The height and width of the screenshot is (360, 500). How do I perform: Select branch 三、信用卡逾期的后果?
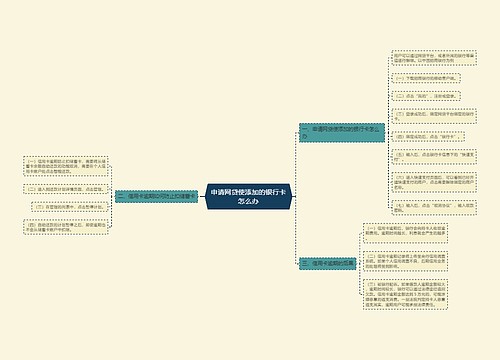pyautogui.click(x=328, y=263)
